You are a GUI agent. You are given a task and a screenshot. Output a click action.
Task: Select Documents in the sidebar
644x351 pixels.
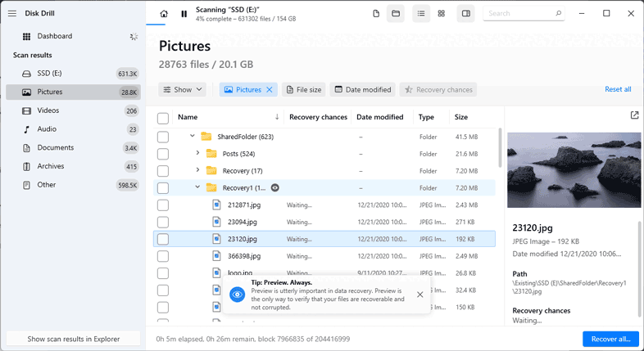pos(56,148)
